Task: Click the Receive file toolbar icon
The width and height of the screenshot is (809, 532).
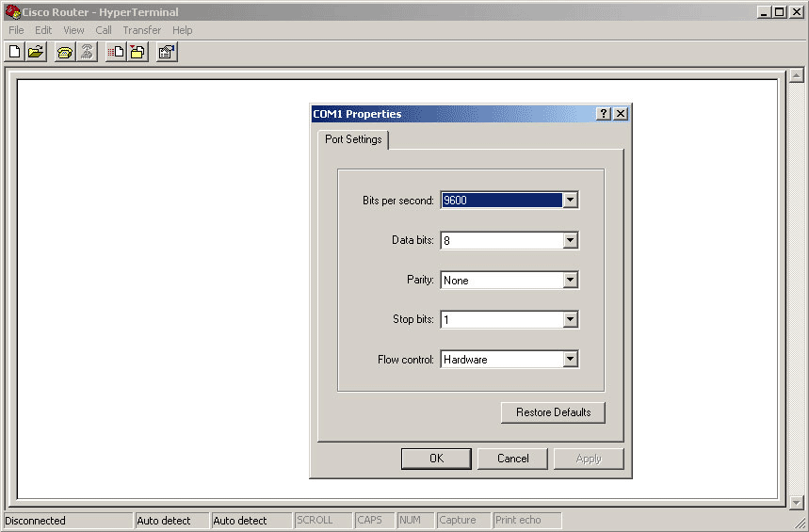Action: pos(138,52)
